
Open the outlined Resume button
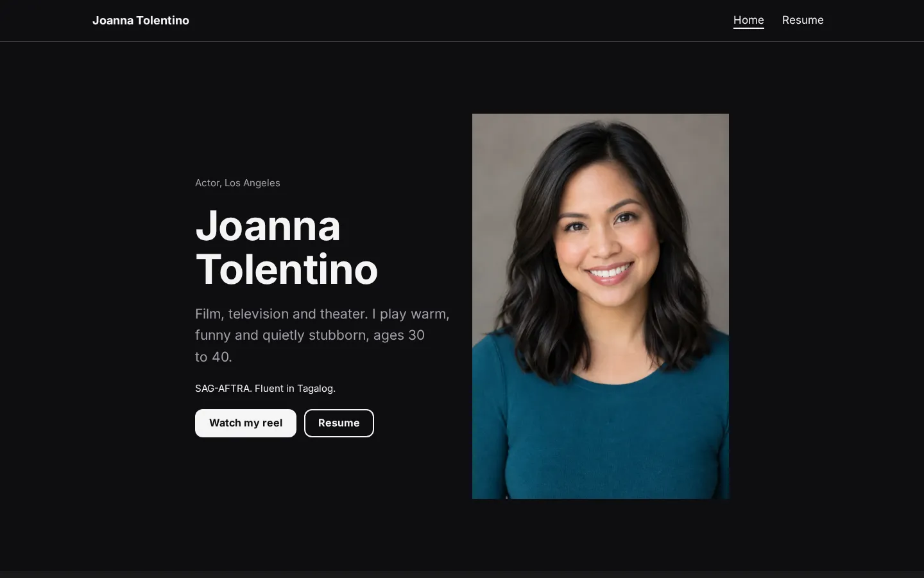(x=339, y=423)
